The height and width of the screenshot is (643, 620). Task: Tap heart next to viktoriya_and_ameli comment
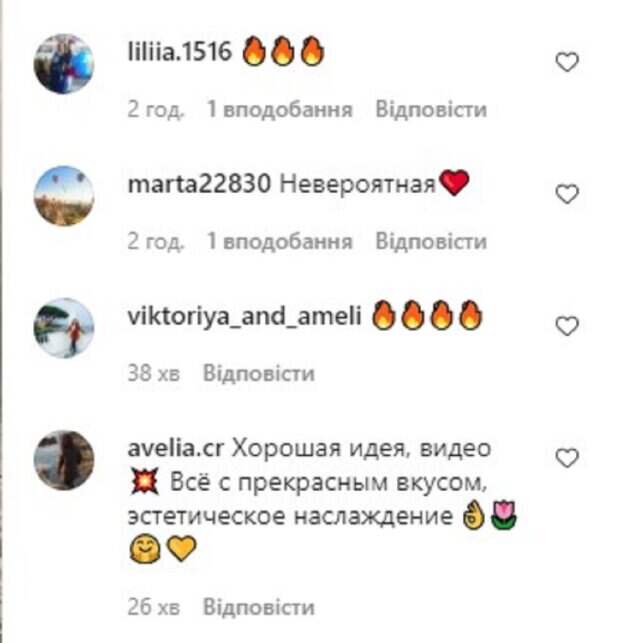tap(567, 326)
